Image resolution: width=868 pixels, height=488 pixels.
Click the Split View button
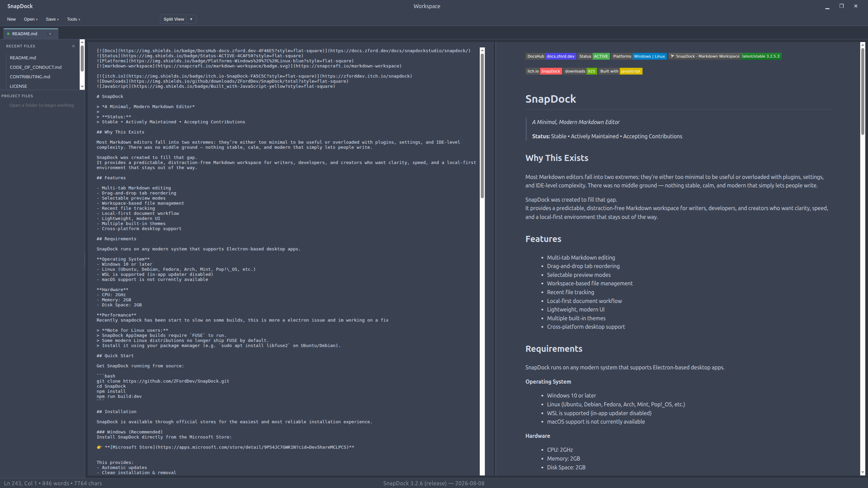pos(174,19)
